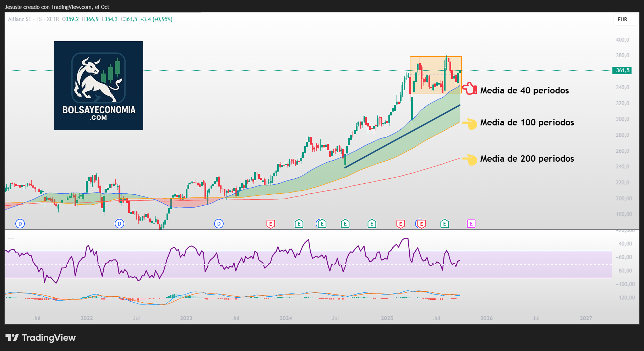Click the green 361,5 current price label

(622, 70)
